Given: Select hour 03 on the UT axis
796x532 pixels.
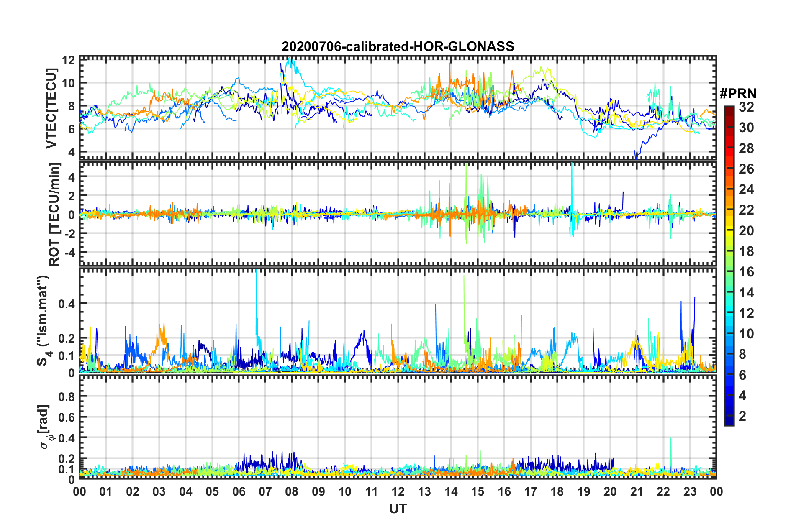Looking at the screenshot, I should click(159, 491).
